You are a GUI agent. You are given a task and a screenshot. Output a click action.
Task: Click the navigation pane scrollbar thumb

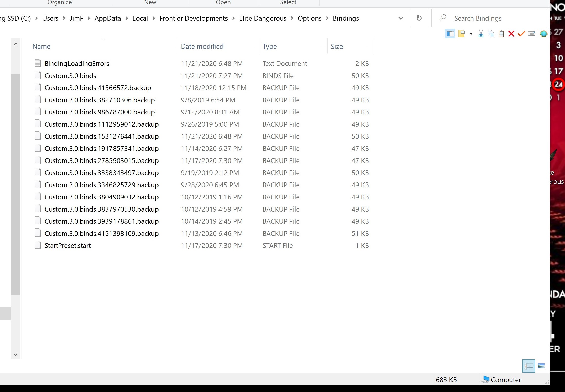16,184
